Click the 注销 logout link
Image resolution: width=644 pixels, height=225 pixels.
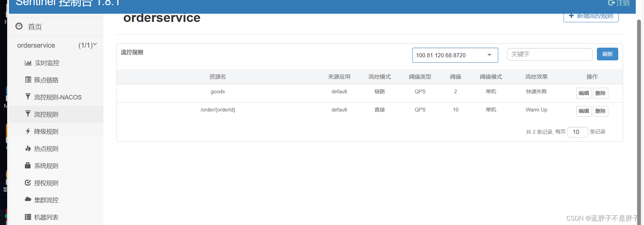click(623, 3)
